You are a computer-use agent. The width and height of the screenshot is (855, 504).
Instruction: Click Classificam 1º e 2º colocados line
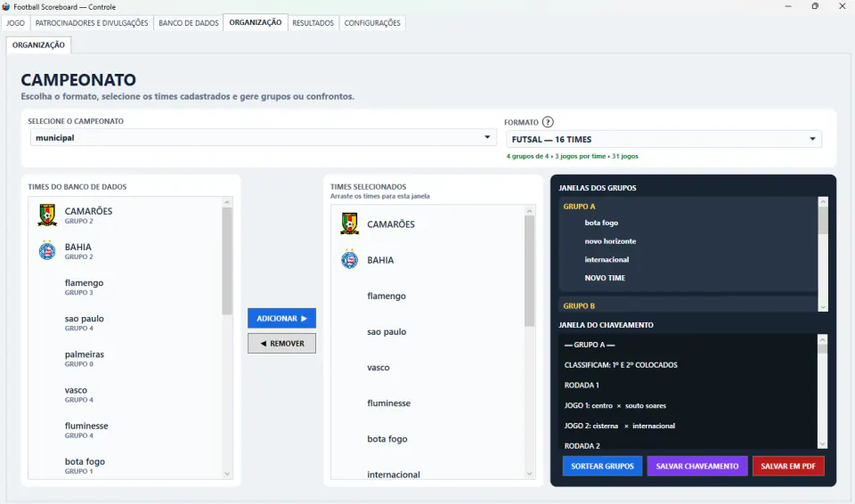point(621,365)
